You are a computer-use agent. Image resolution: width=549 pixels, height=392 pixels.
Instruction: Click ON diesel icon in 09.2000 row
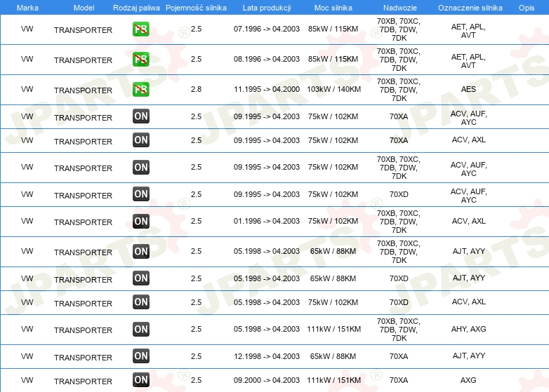click(140, 380)
